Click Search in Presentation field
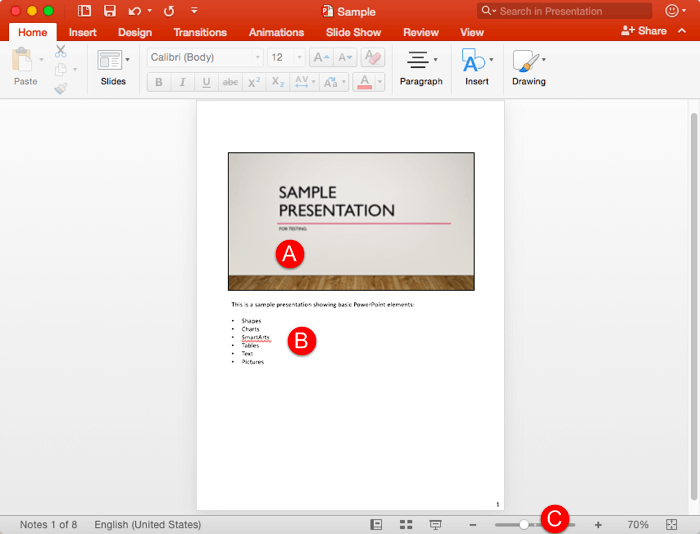700x534 pixels. pos(564,11)
